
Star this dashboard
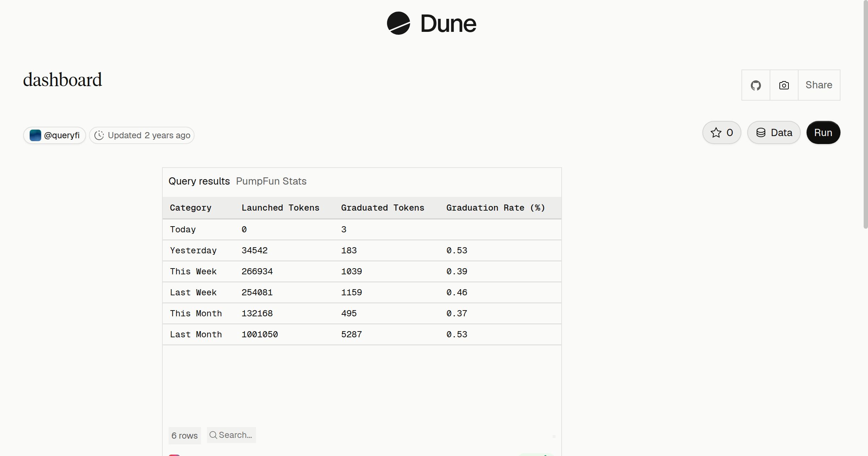(x=722, y=132)
